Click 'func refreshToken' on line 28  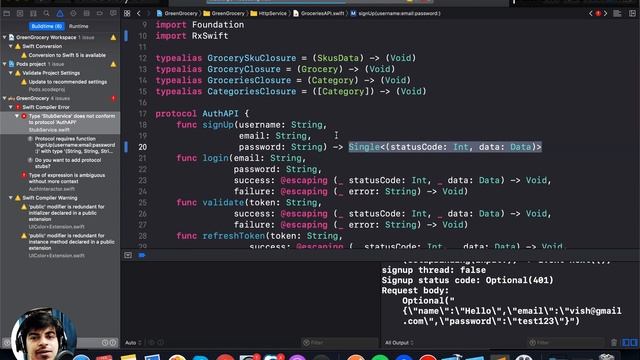pos(221,236)
